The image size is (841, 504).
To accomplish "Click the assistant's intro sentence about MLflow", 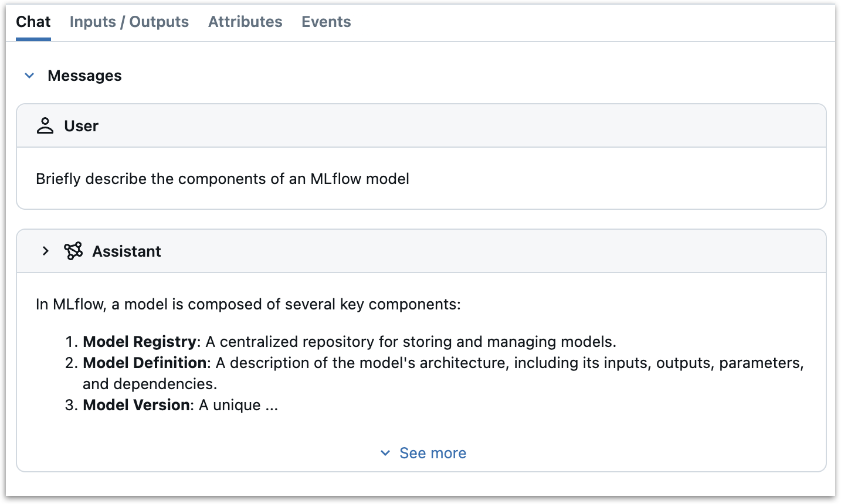I will coord(248,304).
